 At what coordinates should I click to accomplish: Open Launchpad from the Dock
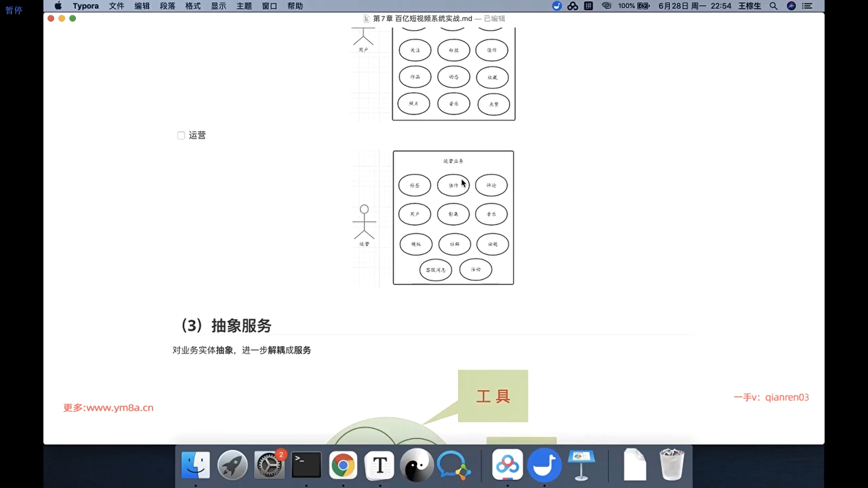coord(232,465)
